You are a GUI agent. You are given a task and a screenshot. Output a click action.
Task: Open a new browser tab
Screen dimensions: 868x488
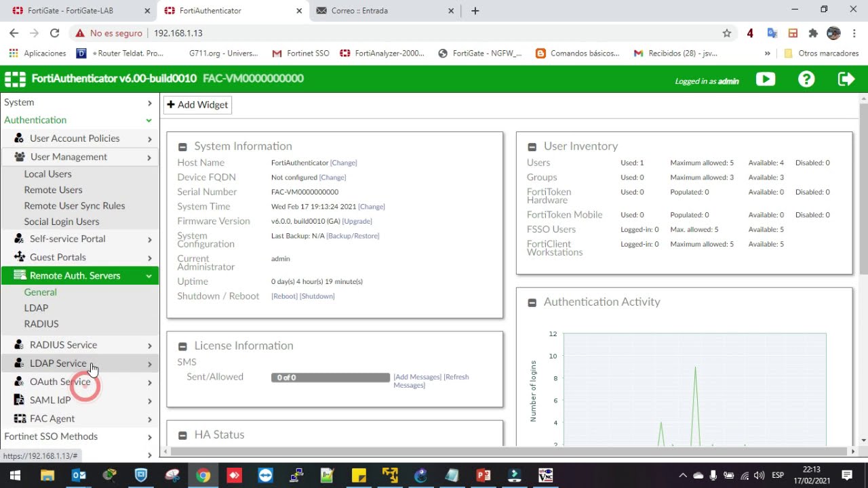[475, 11]
